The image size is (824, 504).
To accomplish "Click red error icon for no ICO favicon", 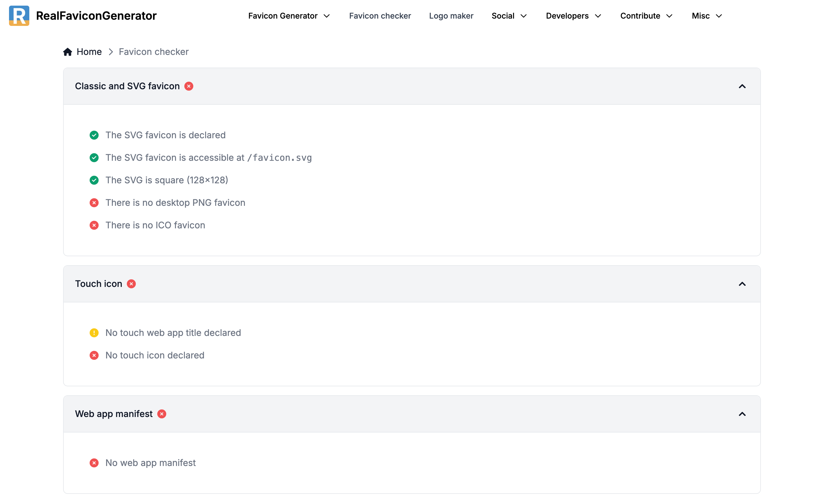I will pyautogui.click(x=94, y=225).
